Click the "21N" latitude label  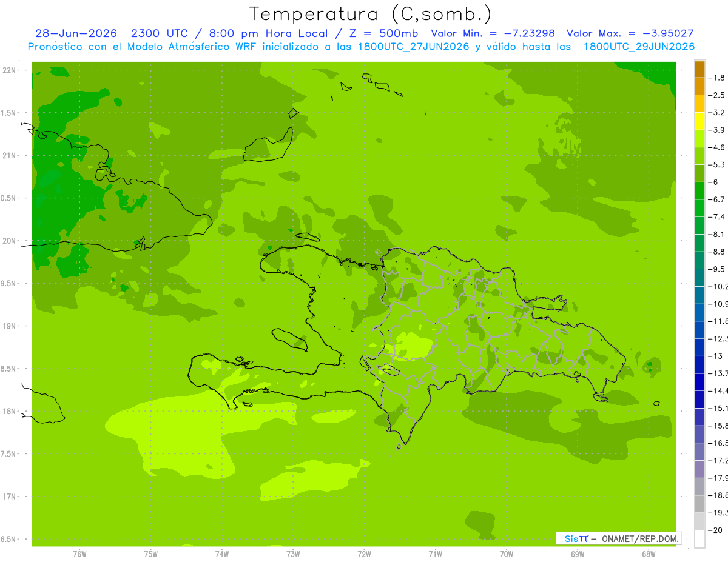click(x=9, y=156)
